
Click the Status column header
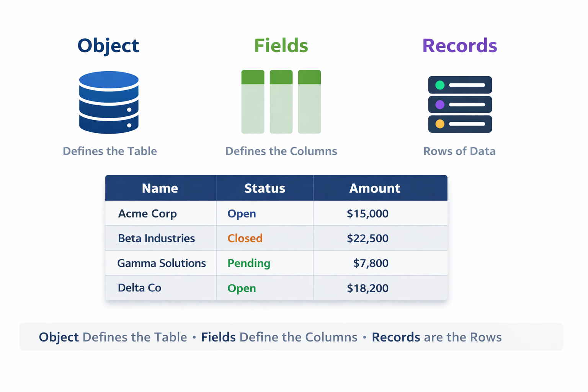pyautogui.click(x=265, y=188)
